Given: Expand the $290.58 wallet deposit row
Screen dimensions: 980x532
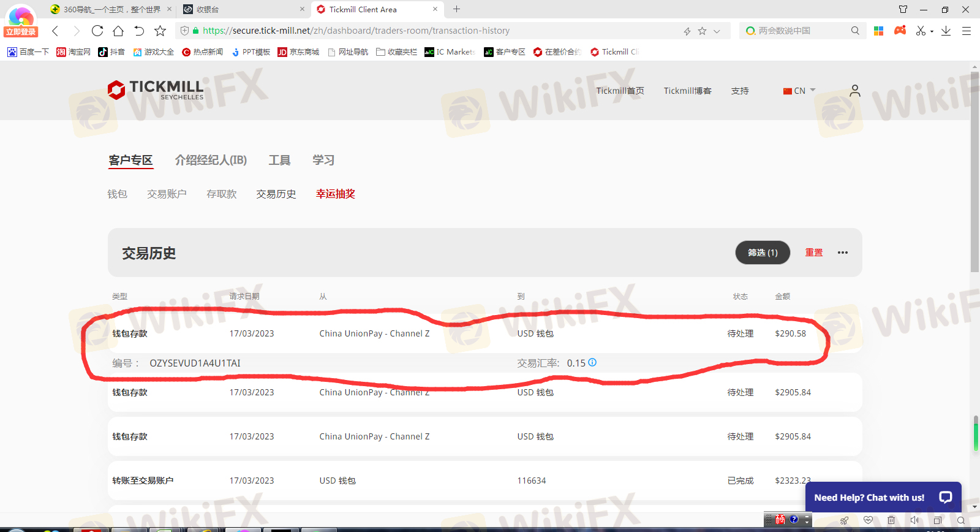Looking at the screenshot, I should 485,333.
